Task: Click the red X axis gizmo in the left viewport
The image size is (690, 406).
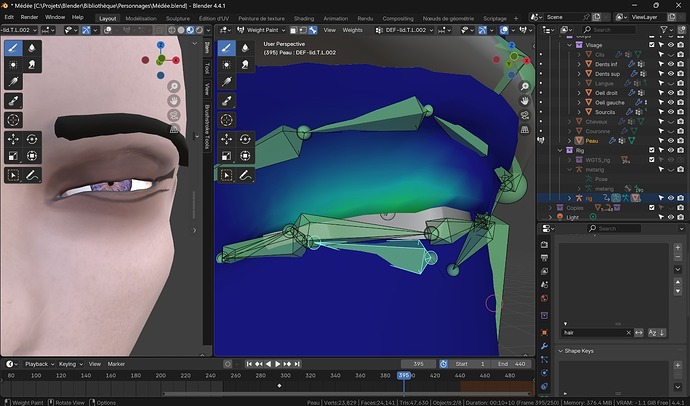Action: click(176, 60)
